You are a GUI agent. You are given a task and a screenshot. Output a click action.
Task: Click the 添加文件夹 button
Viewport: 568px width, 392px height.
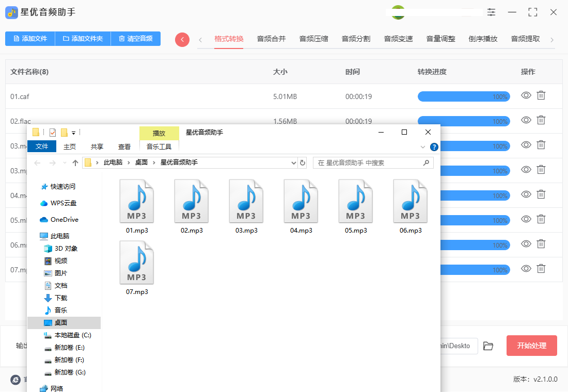click(x=83, y=39)
